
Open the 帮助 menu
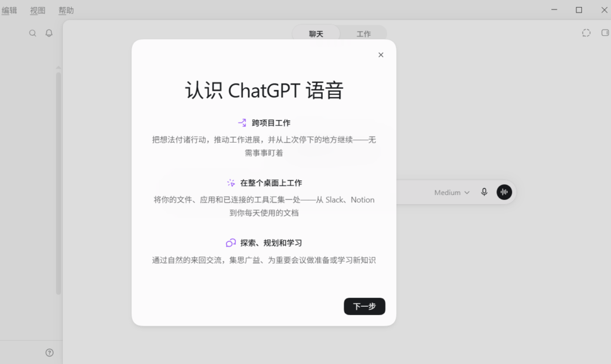[x=66, y=11]
